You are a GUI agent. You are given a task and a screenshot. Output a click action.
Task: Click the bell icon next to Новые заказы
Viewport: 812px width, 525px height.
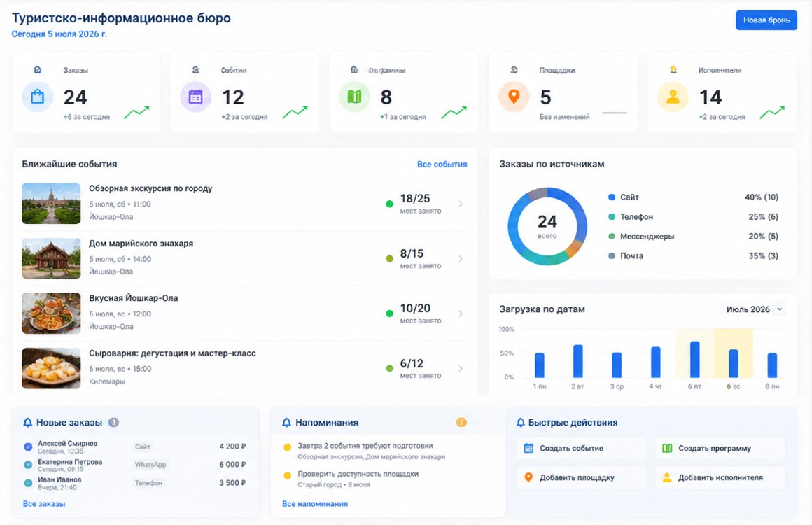28,423
